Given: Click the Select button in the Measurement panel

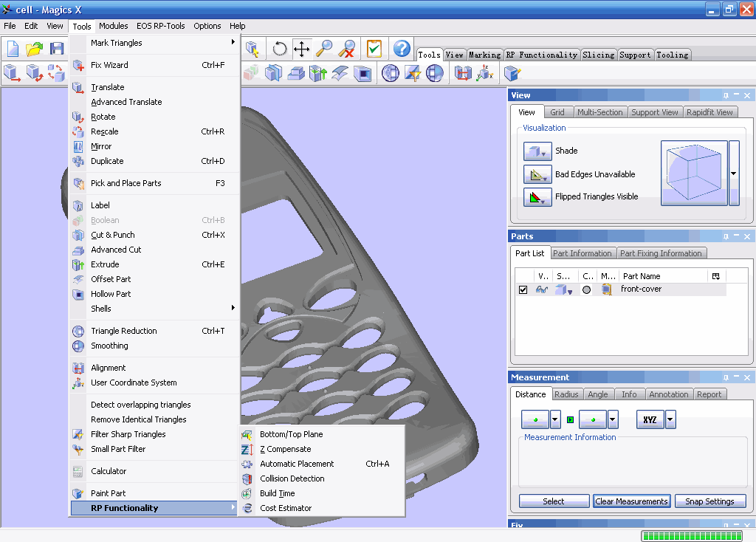Looking at the screenshot, I should (x=554, y=501).
